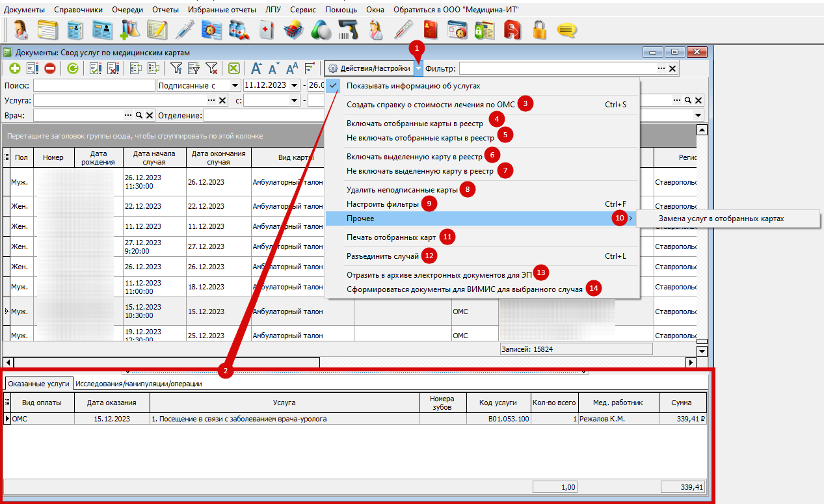The height and width of the screenshot is (504, 824).
Task: Click the Действия/Настройки button
Action: tap(369, 68)
